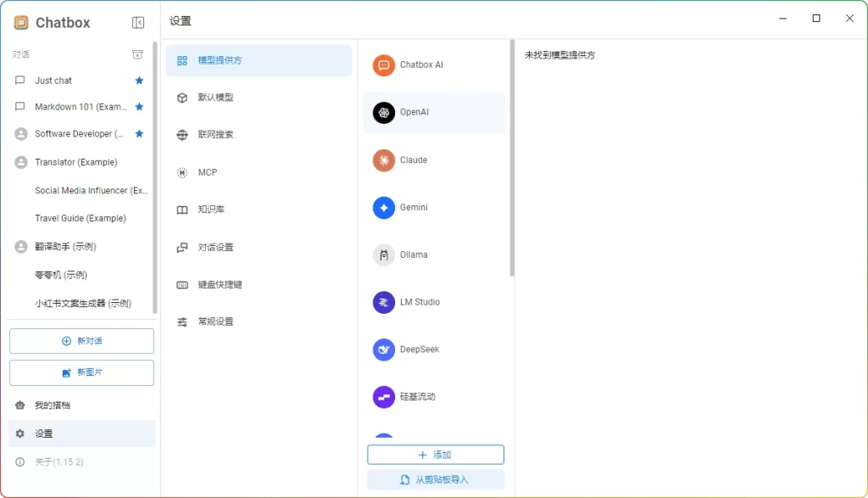Choose the LM Studio provider logo

pos(384,303)
